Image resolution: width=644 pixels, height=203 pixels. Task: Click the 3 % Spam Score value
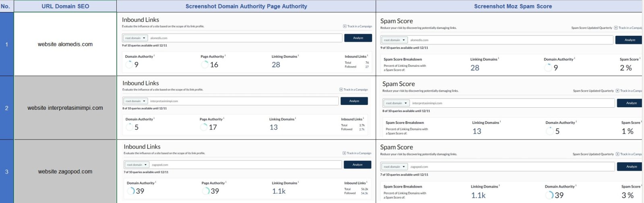(627, 195)
